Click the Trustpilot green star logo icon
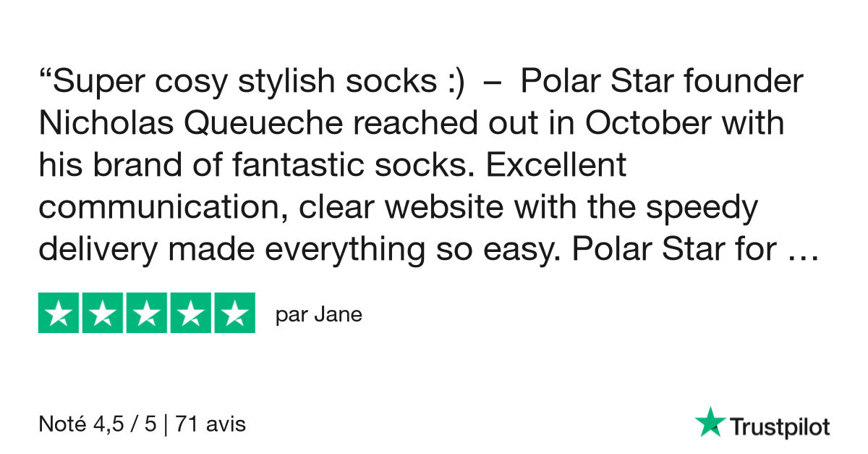868x454 pixels. coord(710,421)
